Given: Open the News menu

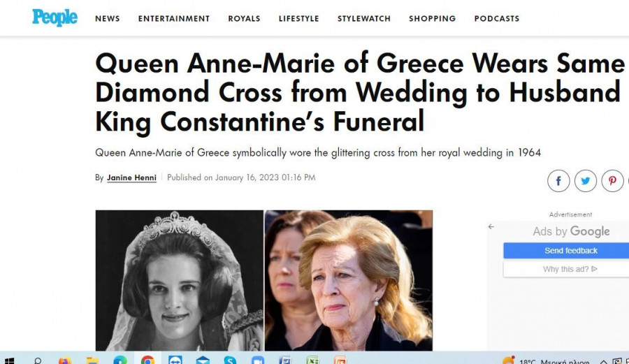Looking at the screenshot, I should pos(108,19).
